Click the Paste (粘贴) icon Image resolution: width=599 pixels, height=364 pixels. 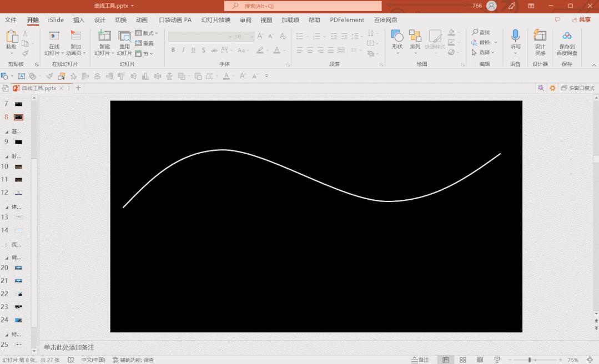click(x=11, y=37)
